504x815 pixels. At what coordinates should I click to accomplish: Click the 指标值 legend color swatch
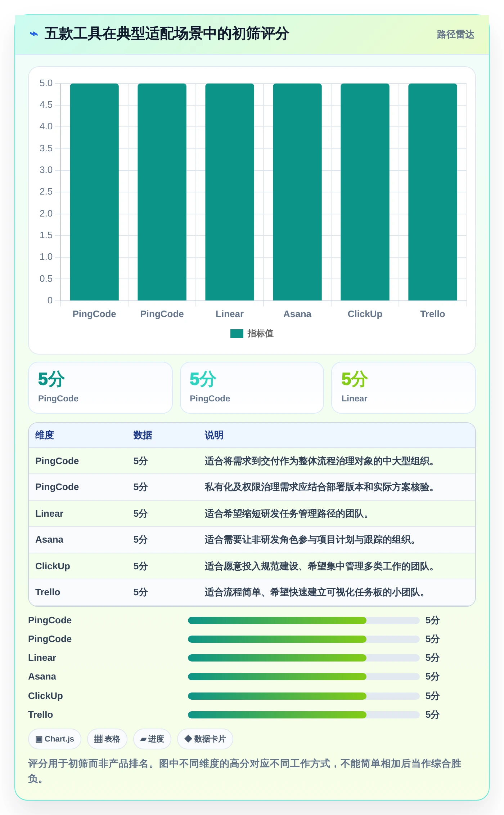click(237, 334)
